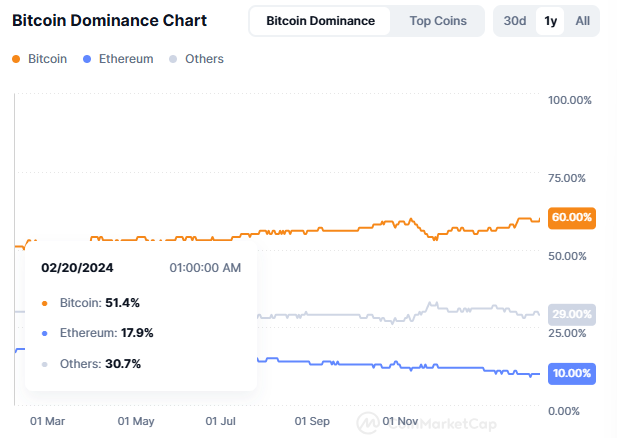Click the Others: 30.7% tooltip row

91,364
